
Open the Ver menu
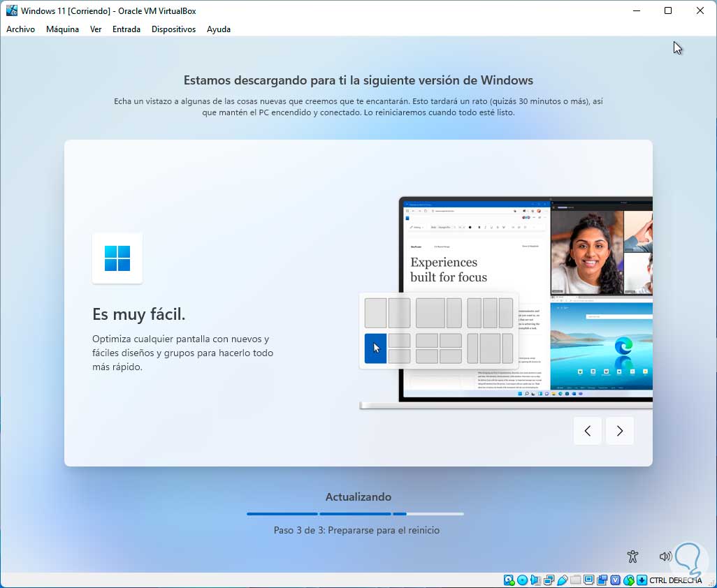click(x=96, y=29)
